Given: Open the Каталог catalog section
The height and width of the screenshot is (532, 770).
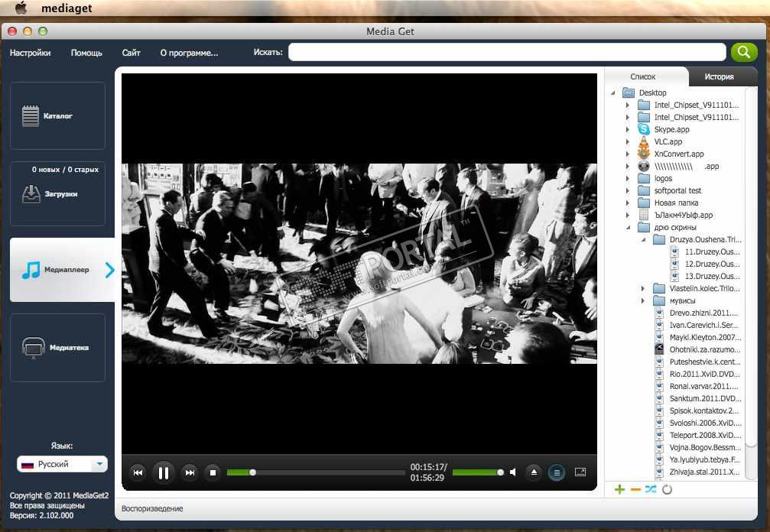Looking at the screenshot, I should click(x=57, y=116).
